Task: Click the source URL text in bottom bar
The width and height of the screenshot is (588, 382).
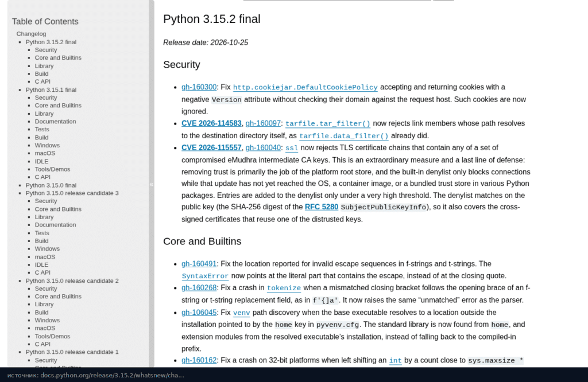Action: coord(96,375)
